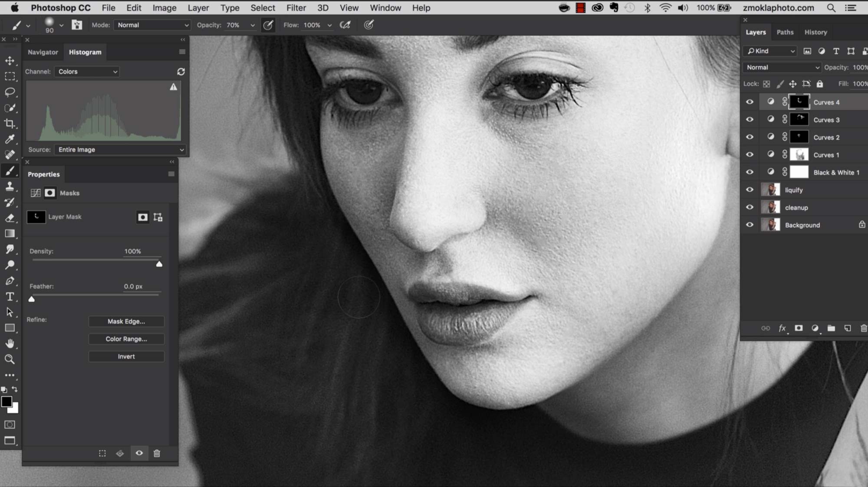Open the brush Opacity dropdown arrow
The image size is (868, 487).
[253, 25]
